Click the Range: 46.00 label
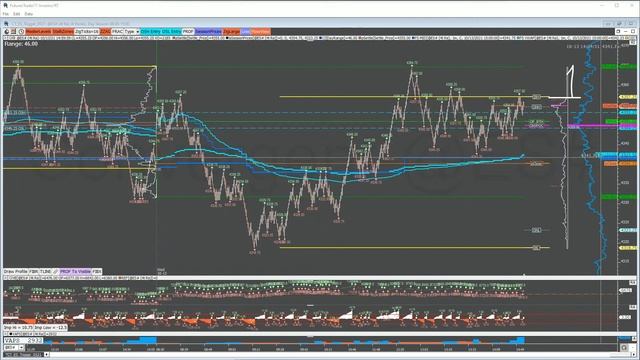 pos(21,44)
